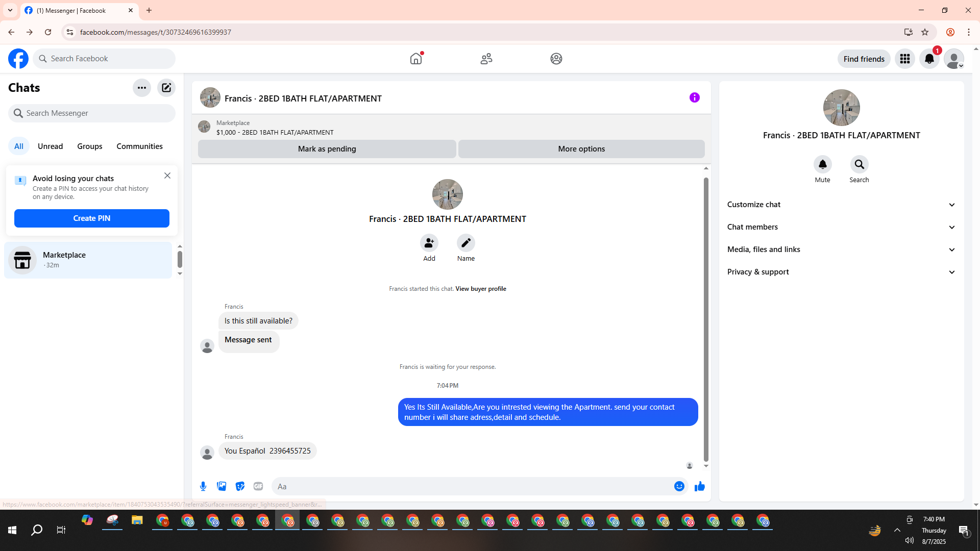This screenshot has height=551, width=980.
Task: Click the message text box
Action: tap(474, 486)
